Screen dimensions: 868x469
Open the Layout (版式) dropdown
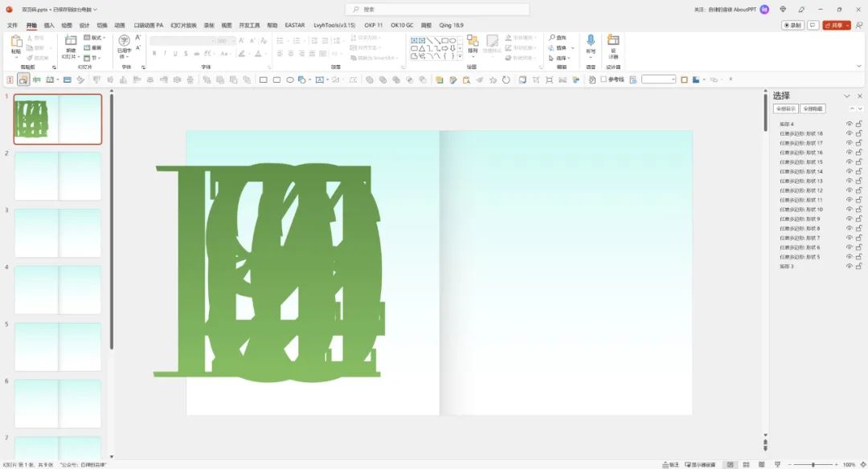94,38
